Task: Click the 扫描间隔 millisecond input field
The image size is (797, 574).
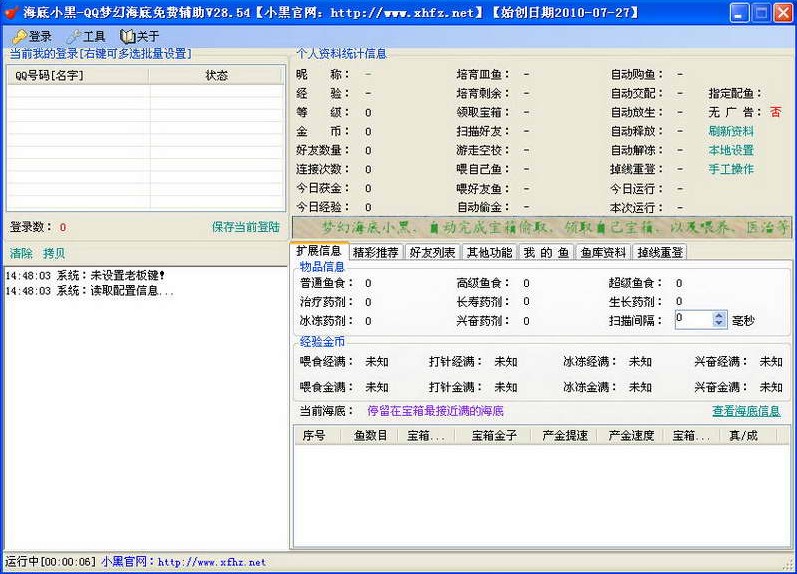Action: tap(693, 319)
